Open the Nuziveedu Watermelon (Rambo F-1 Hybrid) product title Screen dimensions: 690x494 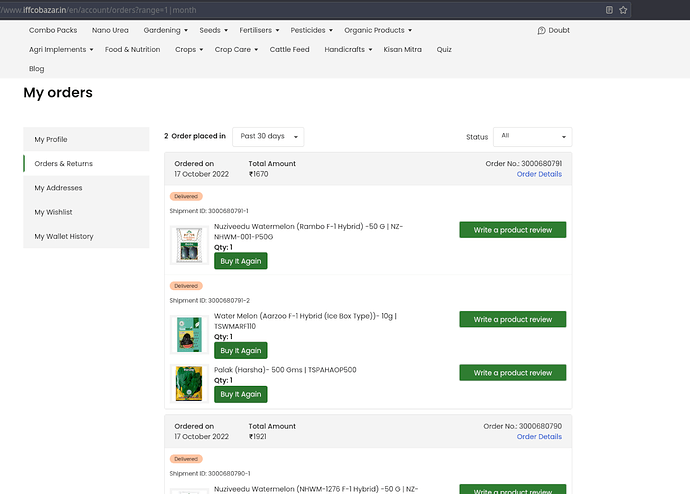308,232
